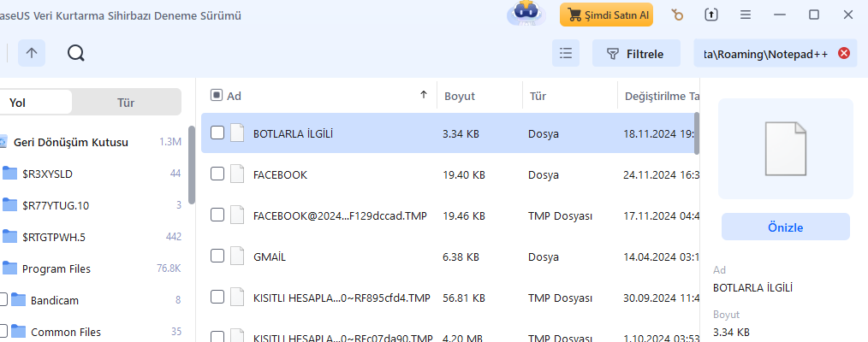Switch to list view layout icon
868x342 pixels.
click(566, 53)
